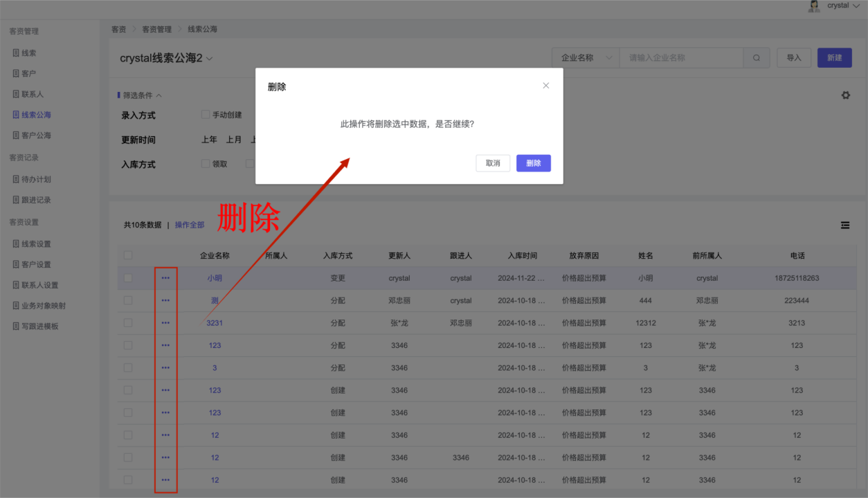The height and width of the screenshot is (498, 868).
Task: Toggle the select-all header checkbox
Action: tap(128, 255)
